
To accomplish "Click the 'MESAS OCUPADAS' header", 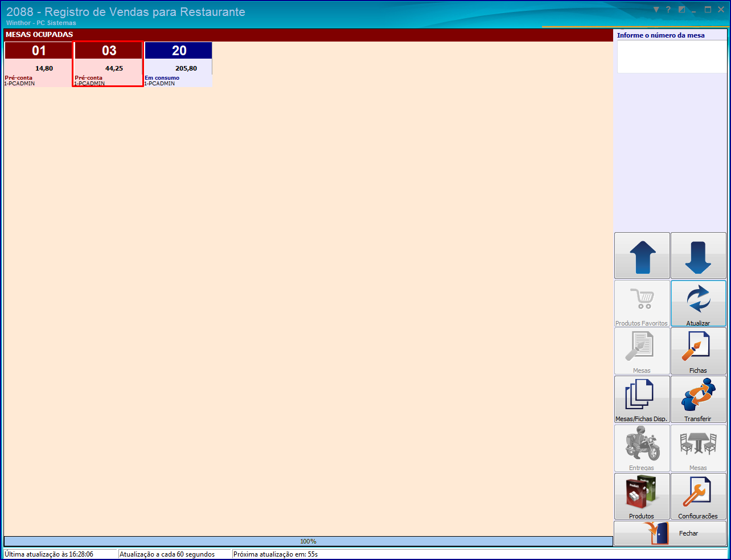I will click(x=39, y=35).
